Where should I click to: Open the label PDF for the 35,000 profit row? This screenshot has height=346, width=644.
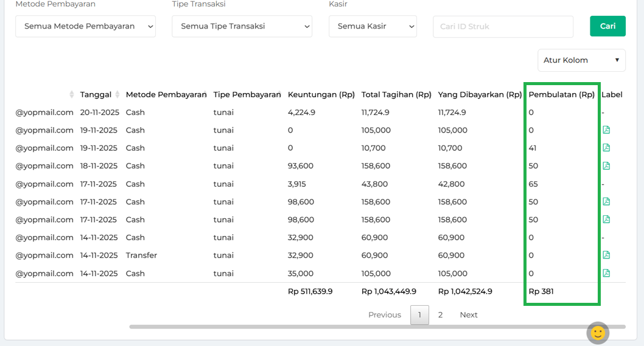click(606, 274)
